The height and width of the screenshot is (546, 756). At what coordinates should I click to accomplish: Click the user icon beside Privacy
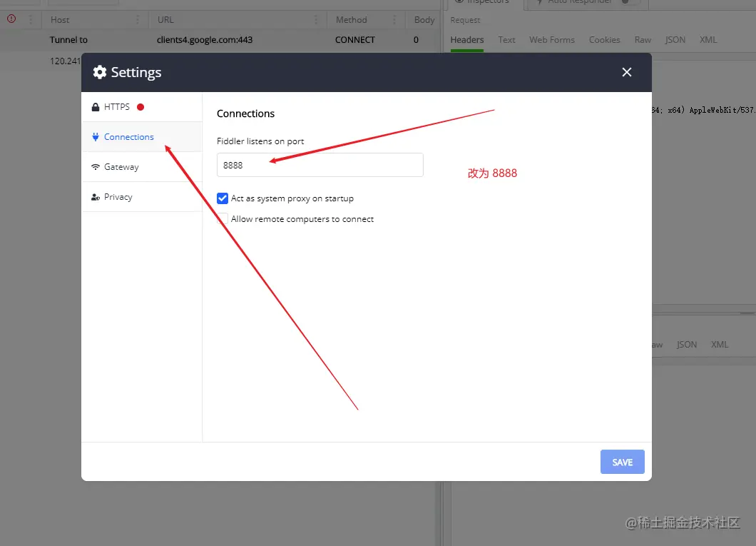(96, 197)
